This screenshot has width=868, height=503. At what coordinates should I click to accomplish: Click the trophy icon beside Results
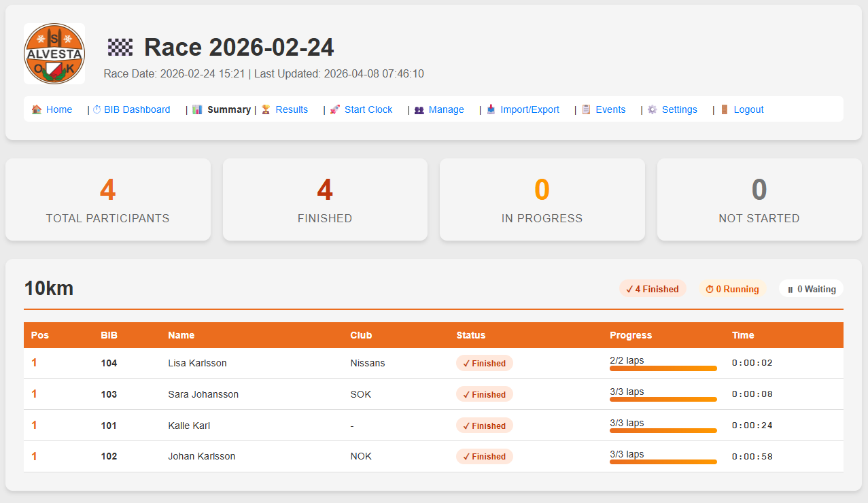pyautogui.click(x=266, y=109)
